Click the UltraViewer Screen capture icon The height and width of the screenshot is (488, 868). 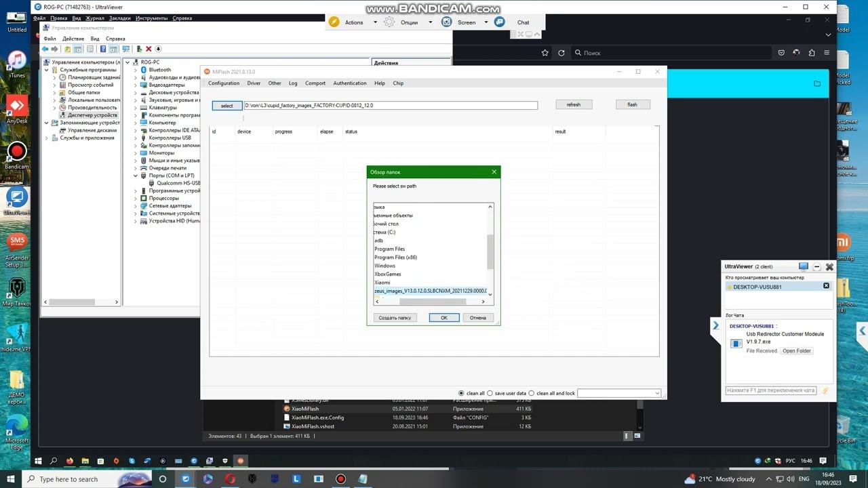[446, 22]
